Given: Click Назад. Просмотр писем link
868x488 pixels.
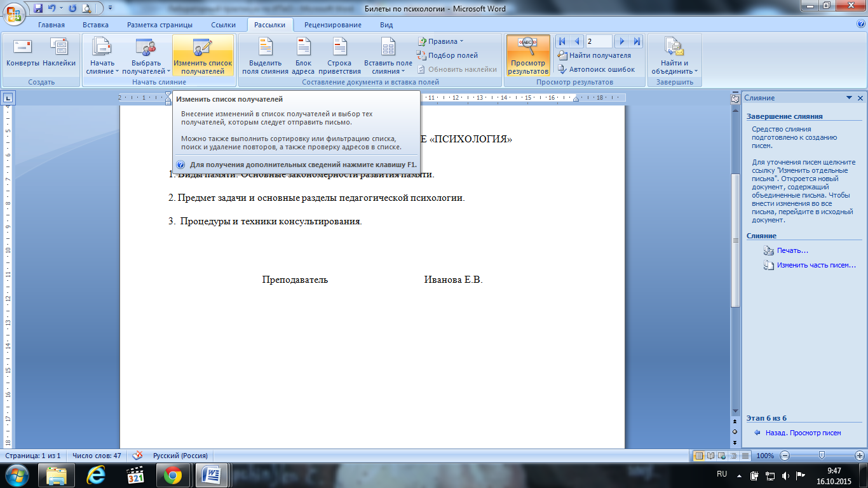Looking at the screenshot, I should click(x=803, y=433).
